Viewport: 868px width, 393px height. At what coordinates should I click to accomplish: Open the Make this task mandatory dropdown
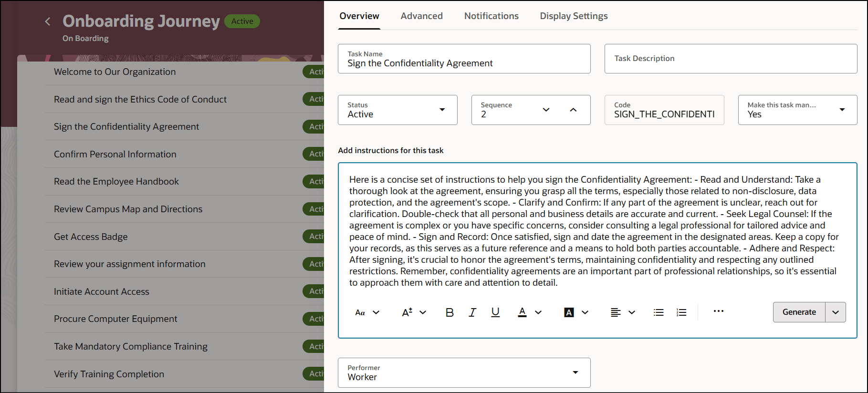[797, 110]
